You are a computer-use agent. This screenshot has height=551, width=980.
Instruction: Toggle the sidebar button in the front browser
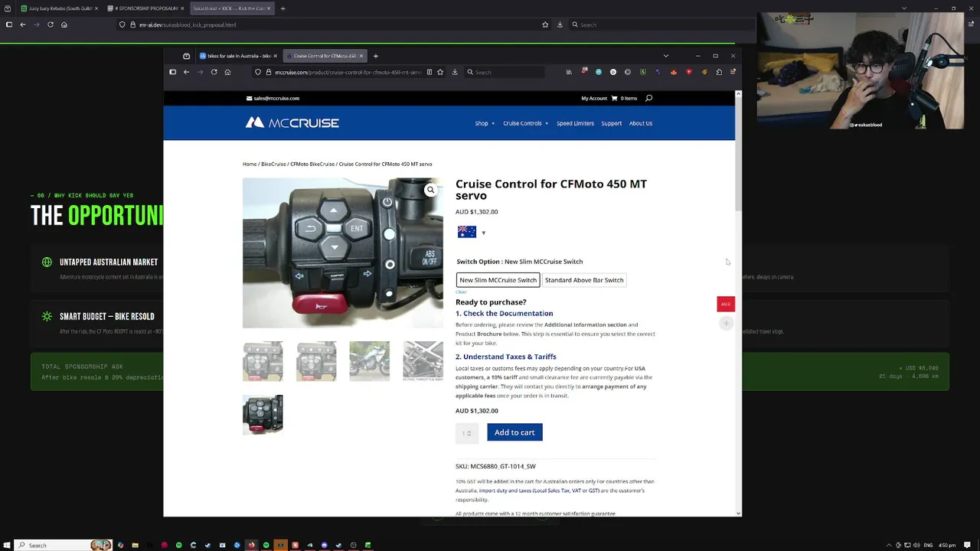click(172, 72)
